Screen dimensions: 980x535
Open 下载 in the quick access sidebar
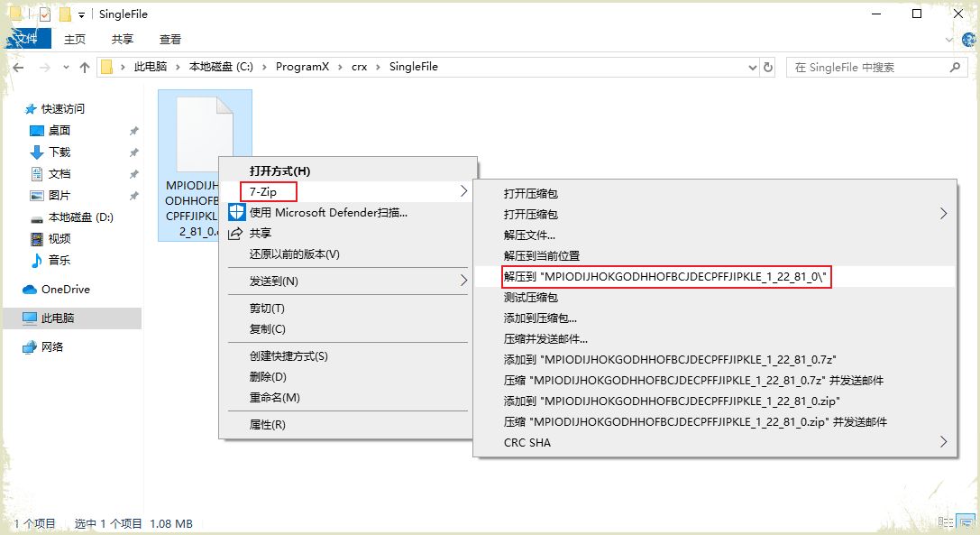coord(60,152)
